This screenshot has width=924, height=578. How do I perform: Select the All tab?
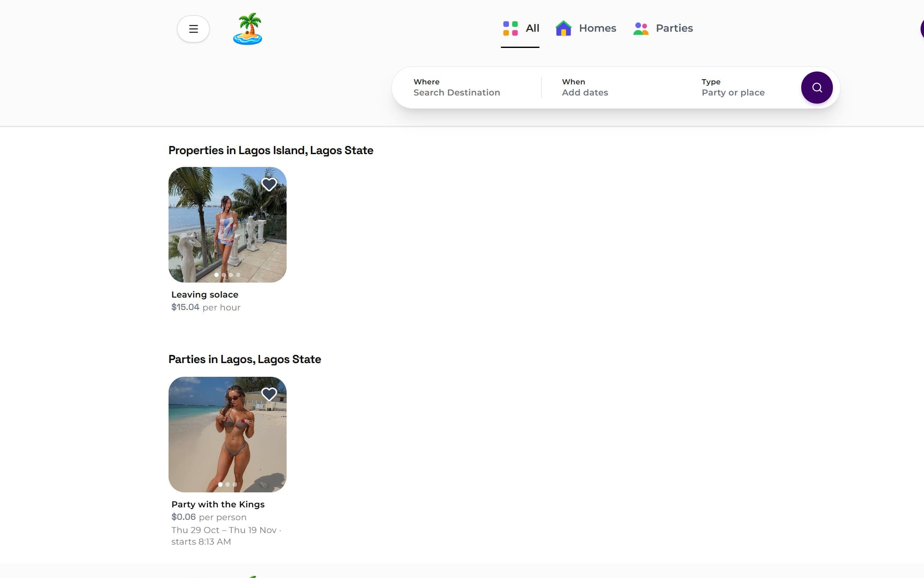(520, 28)
